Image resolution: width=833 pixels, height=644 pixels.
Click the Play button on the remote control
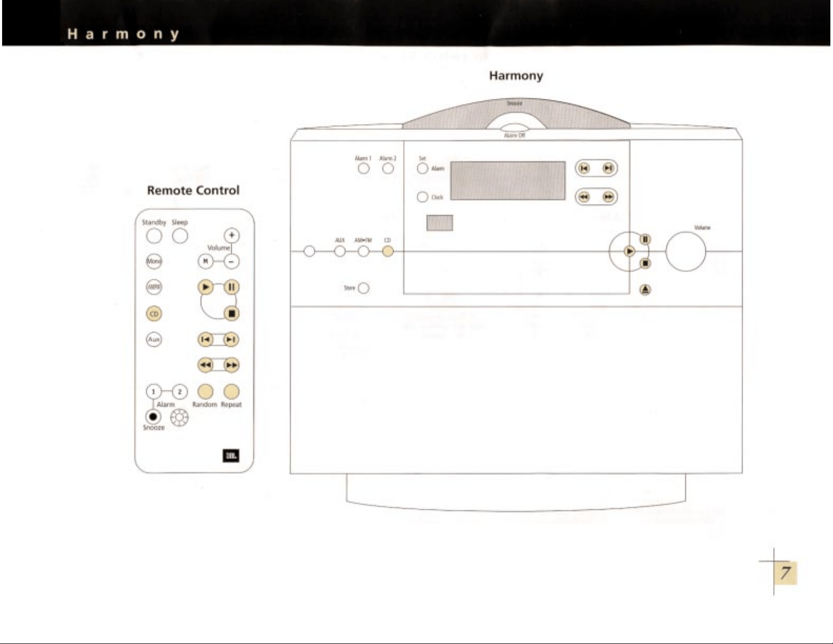[205, 287]
